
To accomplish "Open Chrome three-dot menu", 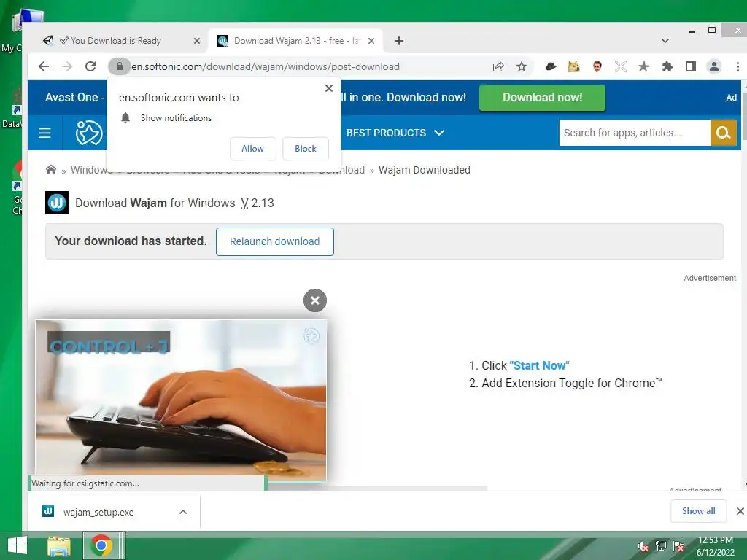I will (738, 66).
